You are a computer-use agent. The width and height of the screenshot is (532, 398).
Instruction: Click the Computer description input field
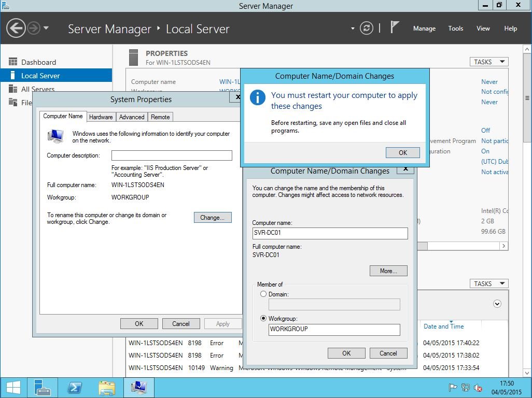[x=172, y=155]
